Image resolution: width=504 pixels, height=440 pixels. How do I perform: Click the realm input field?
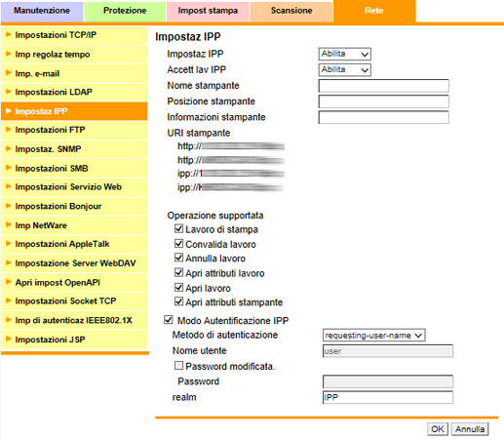(388, 397)
